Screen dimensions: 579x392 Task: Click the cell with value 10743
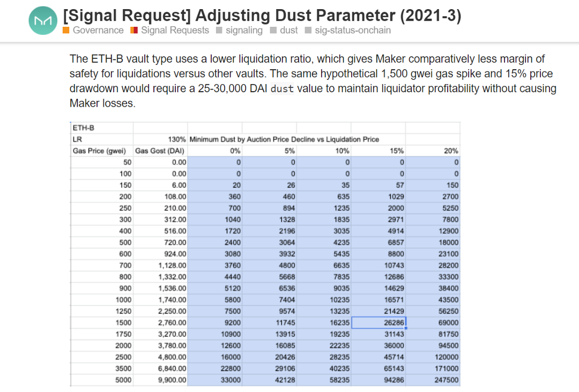pos(378,265)
